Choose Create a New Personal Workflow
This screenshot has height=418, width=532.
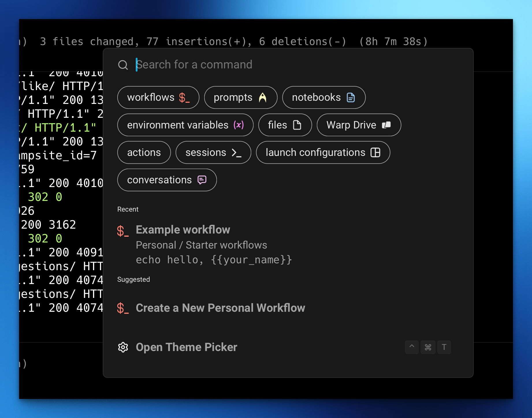click(220, 308)
